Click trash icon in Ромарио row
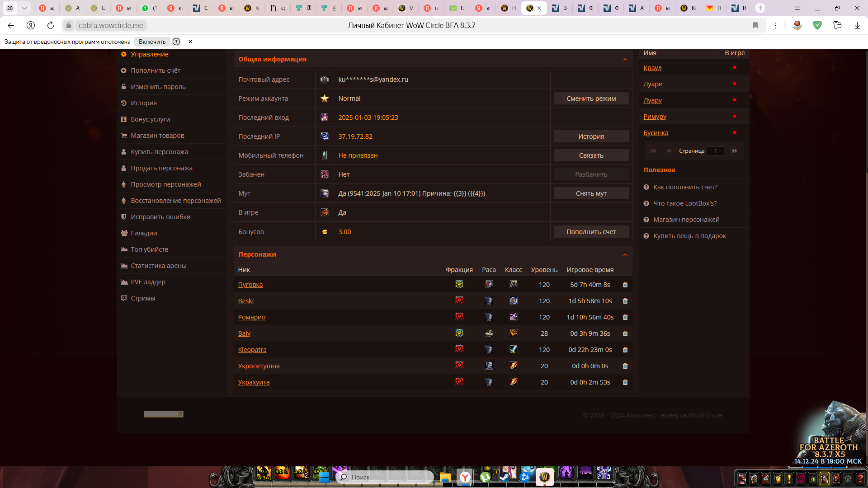 coord(625,317)
